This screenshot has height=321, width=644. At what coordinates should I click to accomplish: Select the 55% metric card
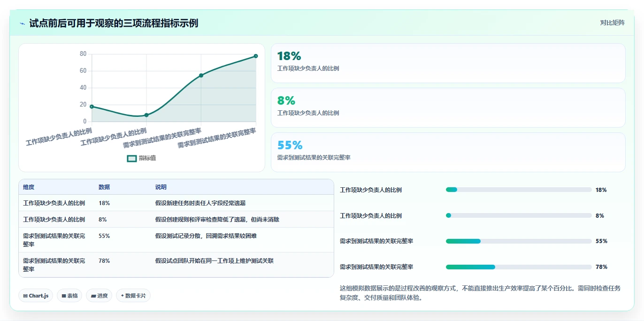click(x=448, y=152)
